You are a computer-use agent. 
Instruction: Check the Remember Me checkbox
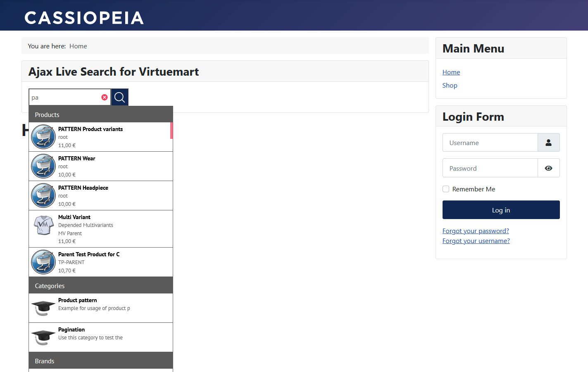[x=446, y=189]
